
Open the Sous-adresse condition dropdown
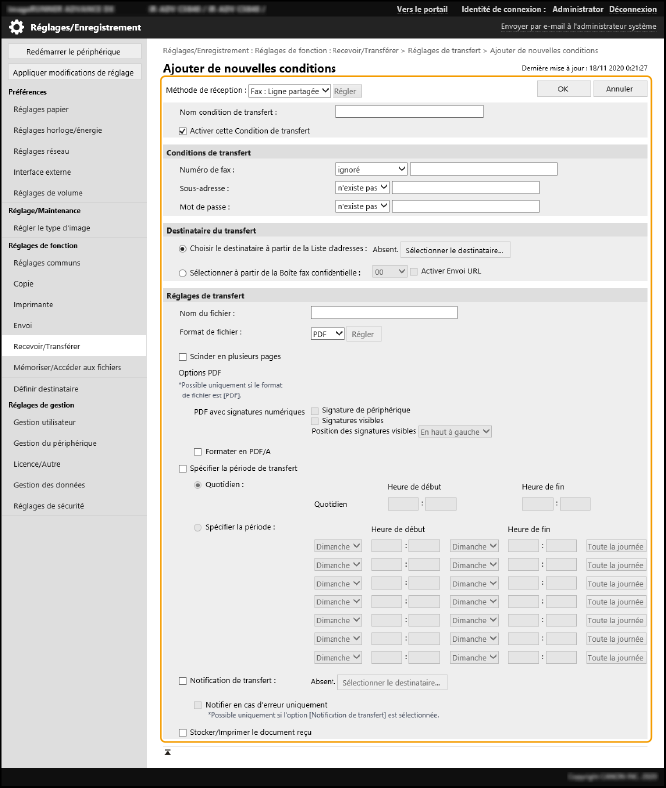pos(362,187)
